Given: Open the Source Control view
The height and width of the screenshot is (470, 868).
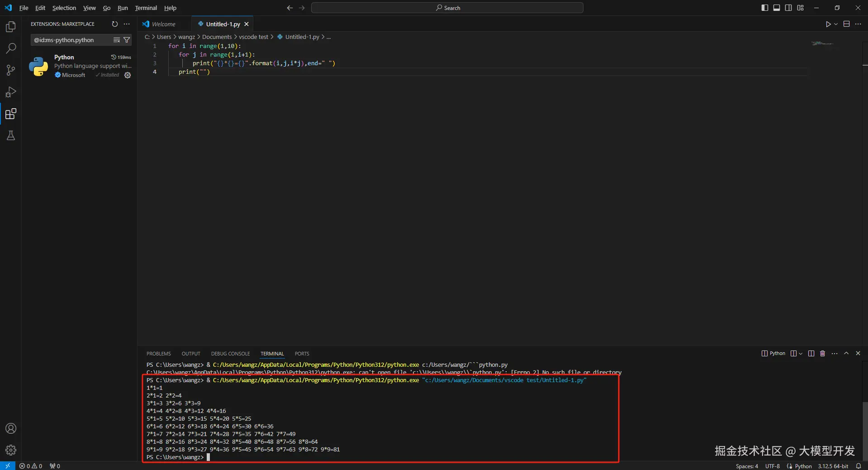Looking at the screenshot, I should pos(11,70).
